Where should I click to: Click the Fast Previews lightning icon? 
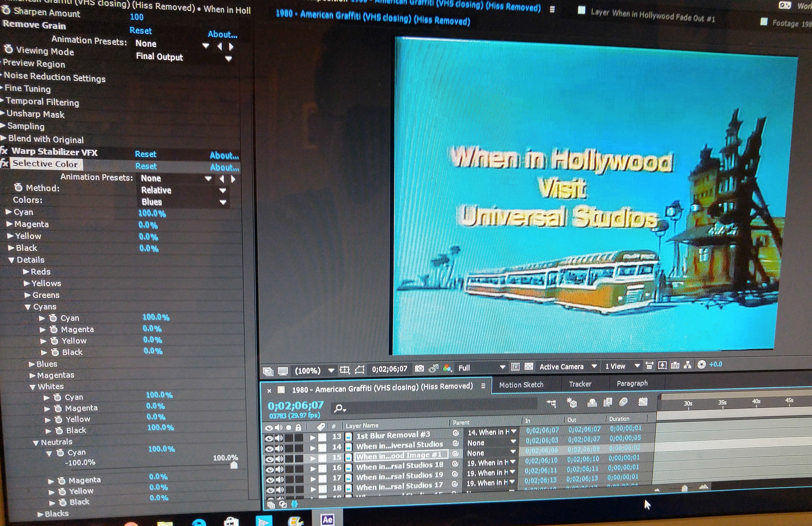point(662,365)
